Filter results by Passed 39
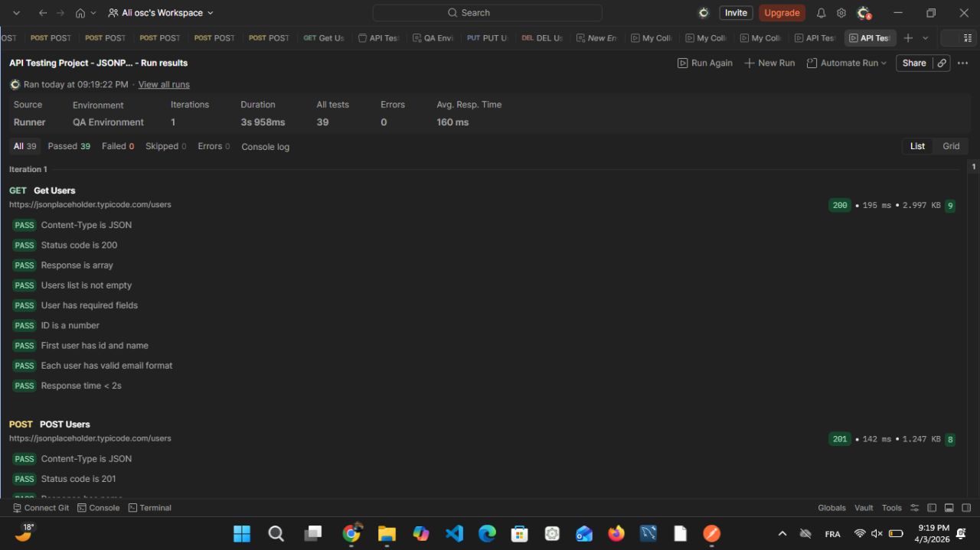The width and height of the screenshot is (980, 550). [x=69, y=146]
